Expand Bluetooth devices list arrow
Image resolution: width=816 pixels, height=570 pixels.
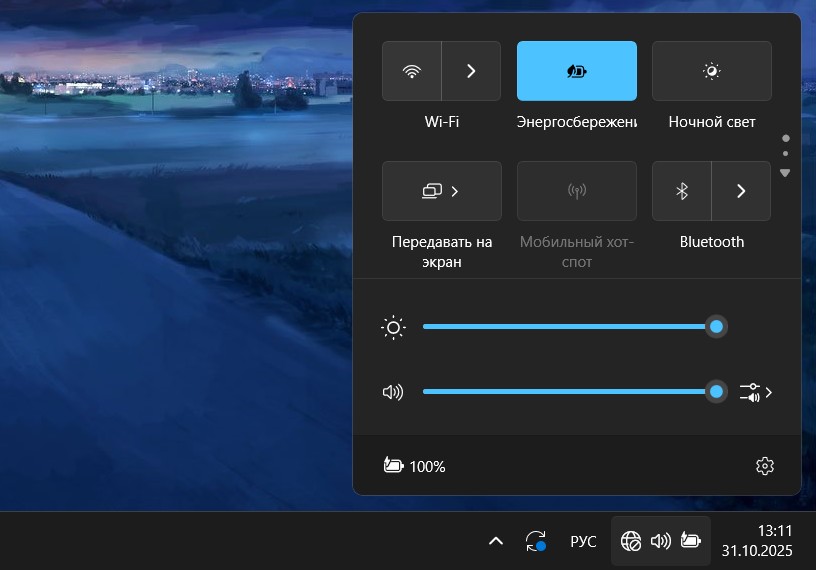tap(741, 191)
